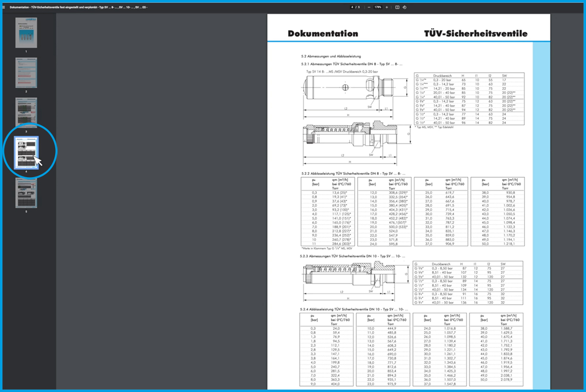Click the fit to page icon
Viewport: 586px width, 392px height.
pyautogui.click(x=397, y=7)
